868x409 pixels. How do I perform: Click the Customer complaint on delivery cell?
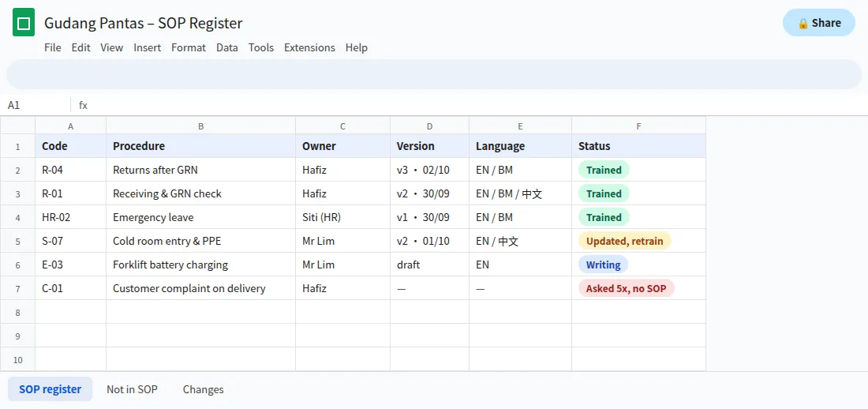pyautogui.click(x=201, y=288)
